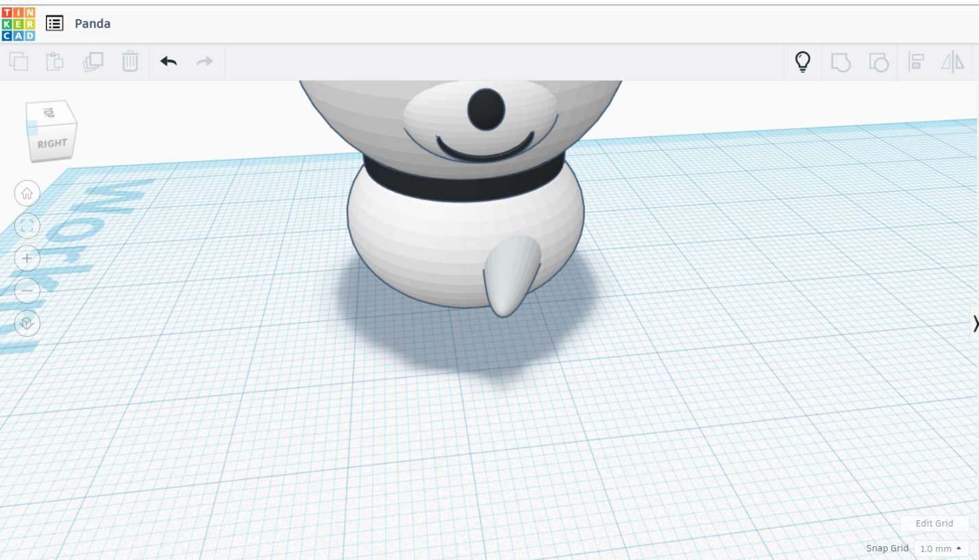Screen dimensions: 979x560
Task: Redo the last undone action
Action: tap(205, 62)
